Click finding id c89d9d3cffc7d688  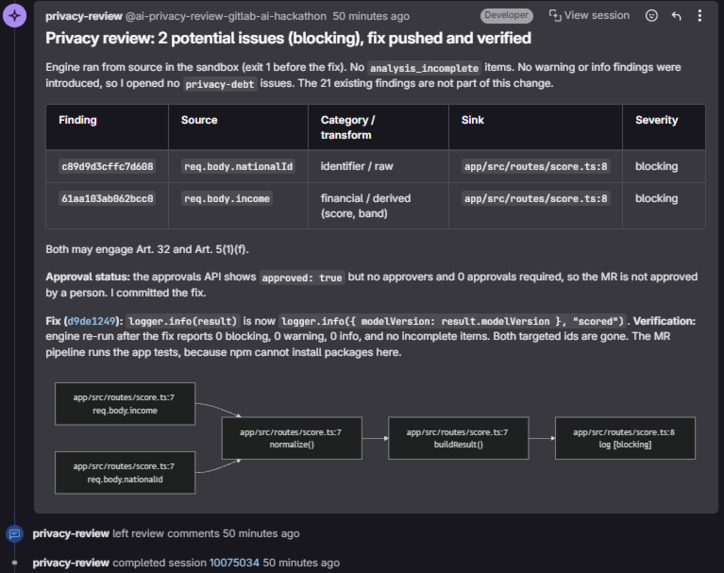[107, 166]
